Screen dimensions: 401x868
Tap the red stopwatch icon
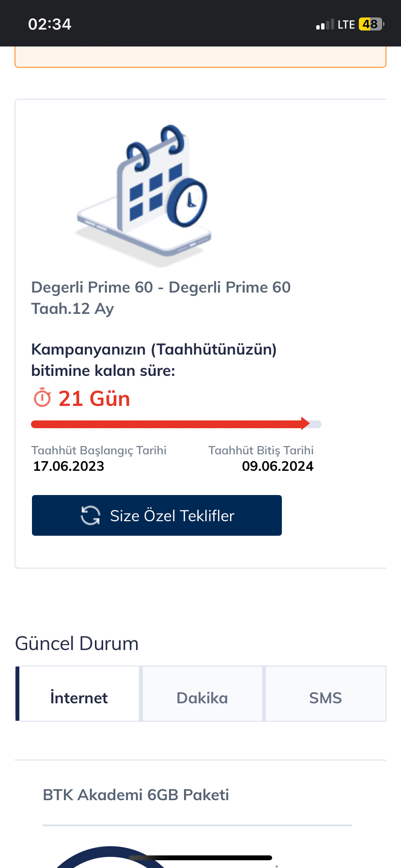pyautogui.click(x=42, y=398)
